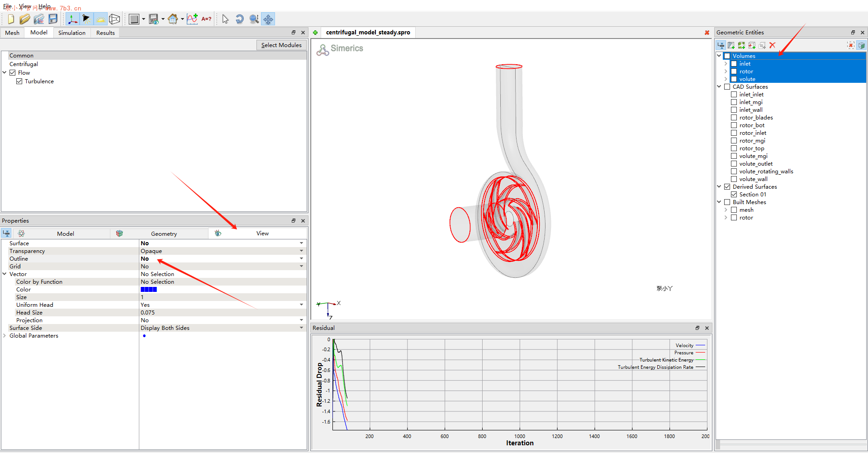Check the Volumes checkbox
The image size is (868, 453).
coord(727,56)
